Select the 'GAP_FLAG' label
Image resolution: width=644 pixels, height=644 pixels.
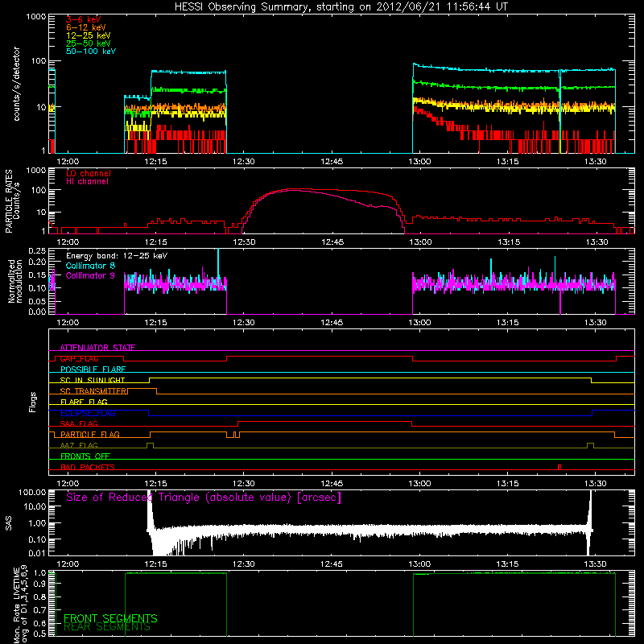(x=79, y=358)
